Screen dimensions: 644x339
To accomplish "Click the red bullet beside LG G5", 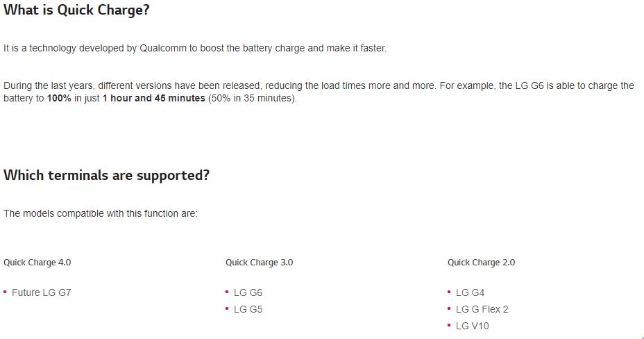I will 227,309.
